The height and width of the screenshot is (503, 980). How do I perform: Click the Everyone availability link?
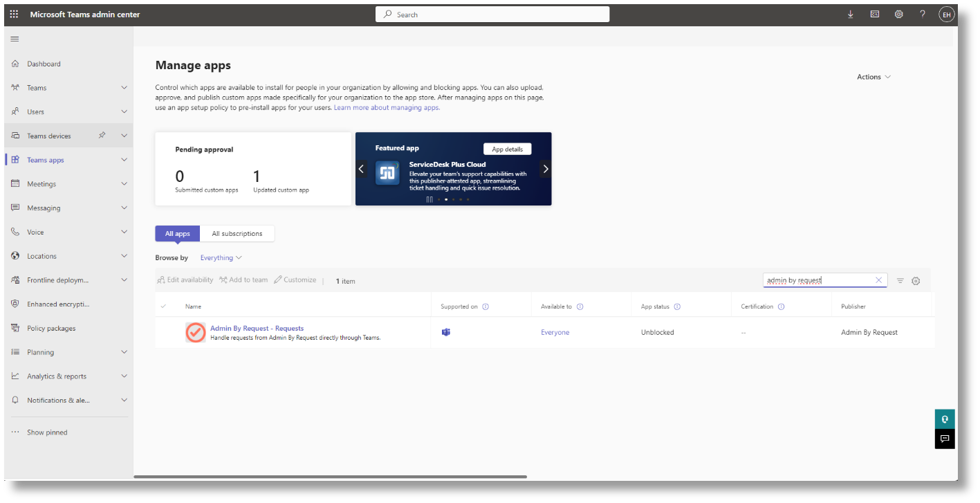tap(555, 332)
